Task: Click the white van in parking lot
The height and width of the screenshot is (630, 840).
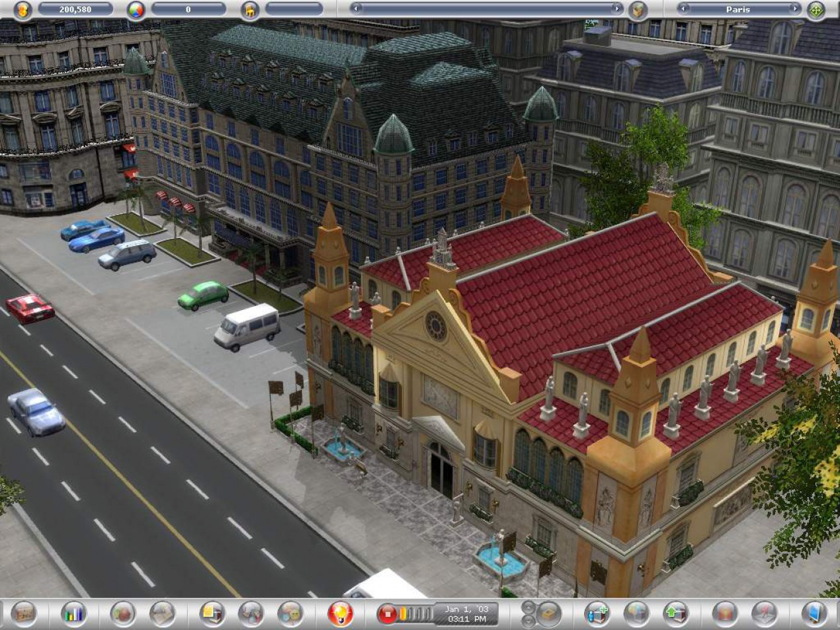Action: [247, 327]
